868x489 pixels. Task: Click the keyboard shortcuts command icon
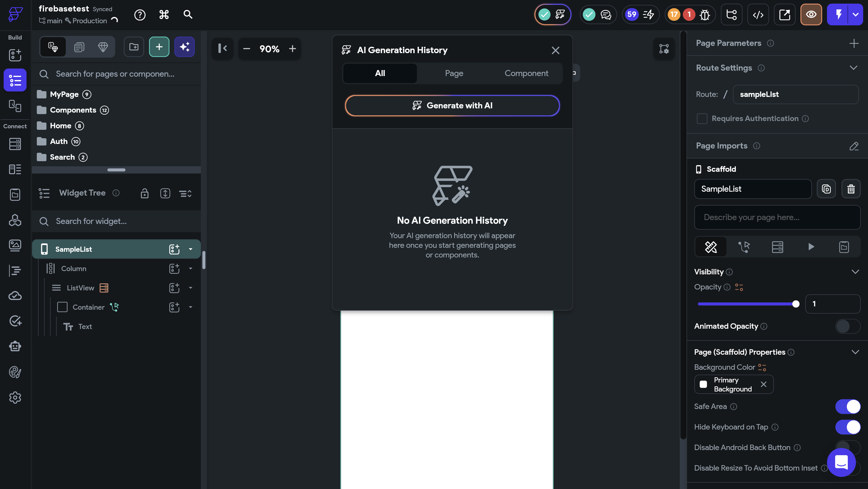tap(164, 14)
